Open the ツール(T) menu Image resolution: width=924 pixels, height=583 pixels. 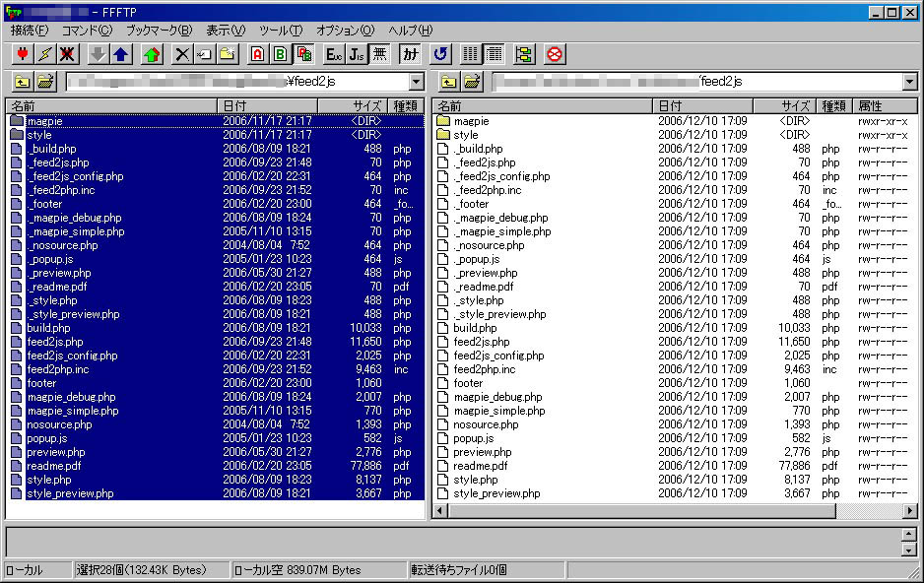pyautogui.click(x=281, y=30)
